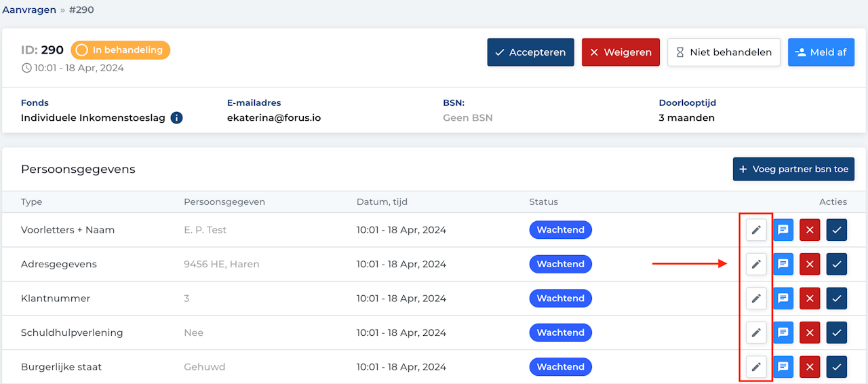The width and height of the screenshot is (868, 384).
Task: Select the Wachtend badge in Adresgegevens row
Action: (561, 264)
